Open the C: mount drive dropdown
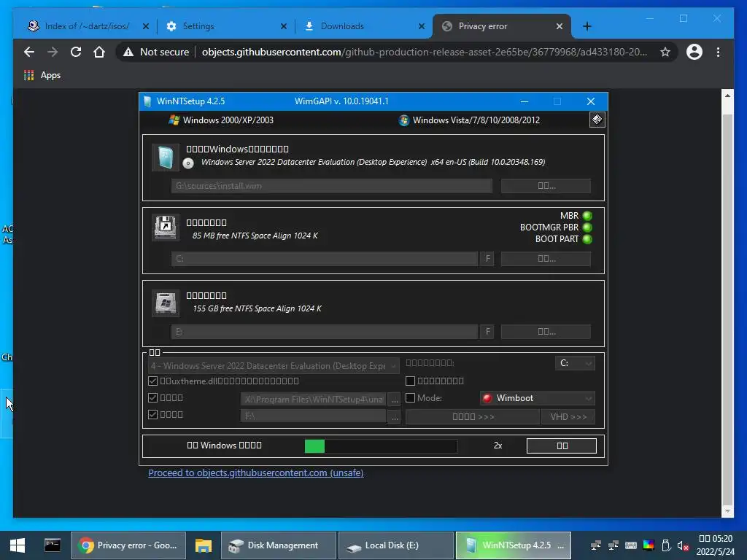The image size is (747, 560). pyautogui.click(x=575, y=363)
